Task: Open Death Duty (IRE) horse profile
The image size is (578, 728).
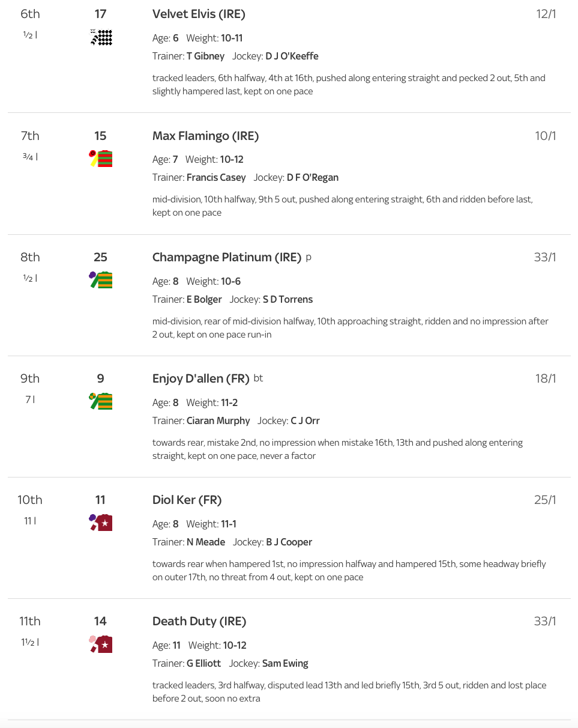Action: [x=199, y=621]
